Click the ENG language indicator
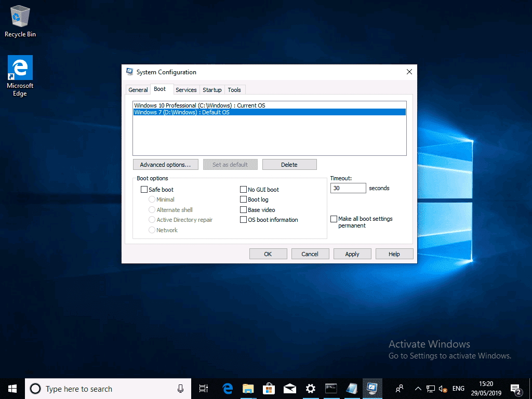Viewport: 532px width, 399px height. point(458,389)
